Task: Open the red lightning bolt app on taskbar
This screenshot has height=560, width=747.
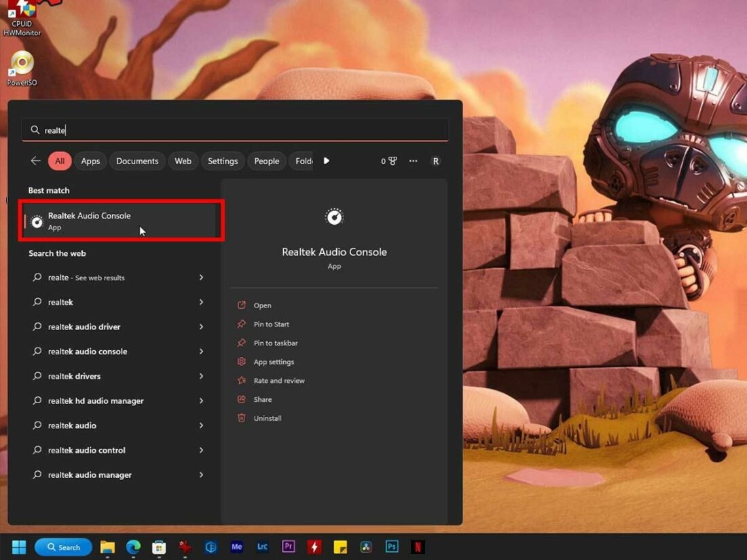Action: [x=314, y=547]
